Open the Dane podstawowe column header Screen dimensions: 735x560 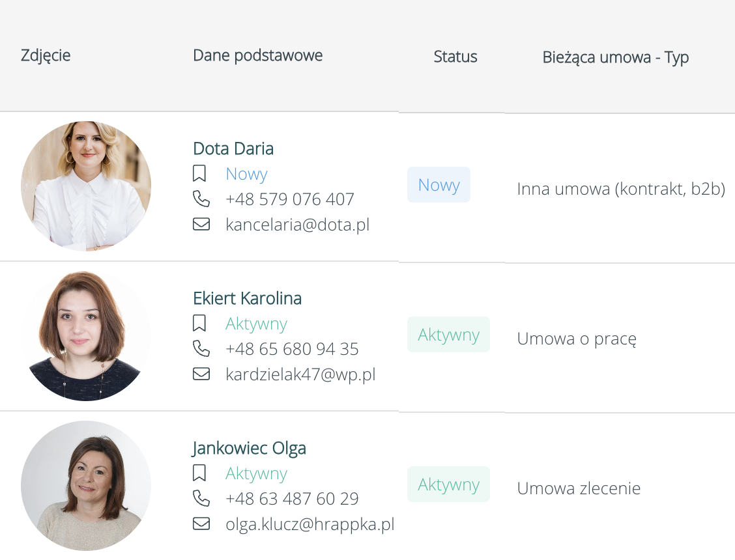tap(258, 55)
